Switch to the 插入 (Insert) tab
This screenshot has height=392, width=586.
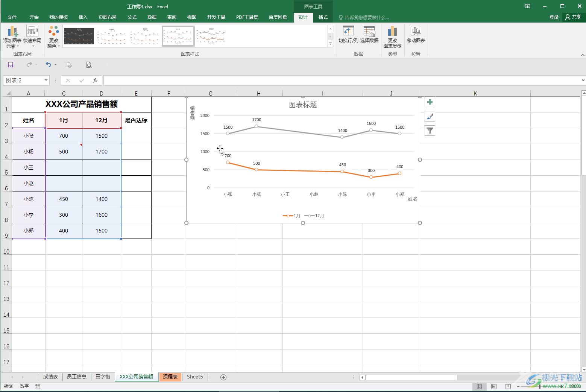click(83, 17)
